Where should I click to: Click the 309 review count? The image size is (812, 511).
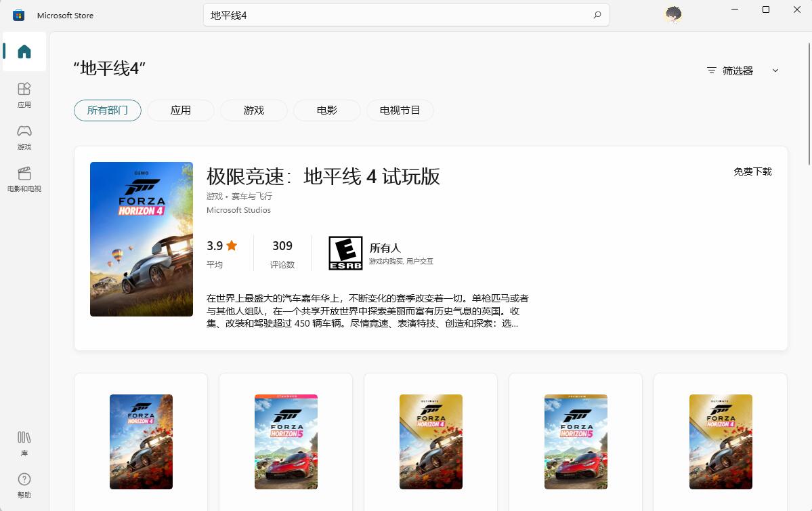point(282,245)
